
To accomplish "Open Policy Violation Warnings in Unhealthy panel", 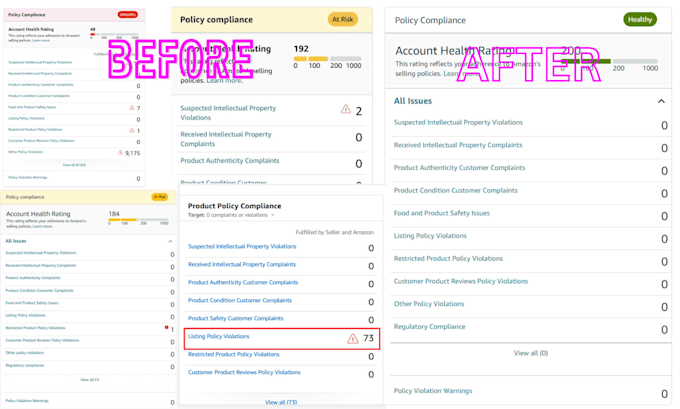I will (28, 177).
